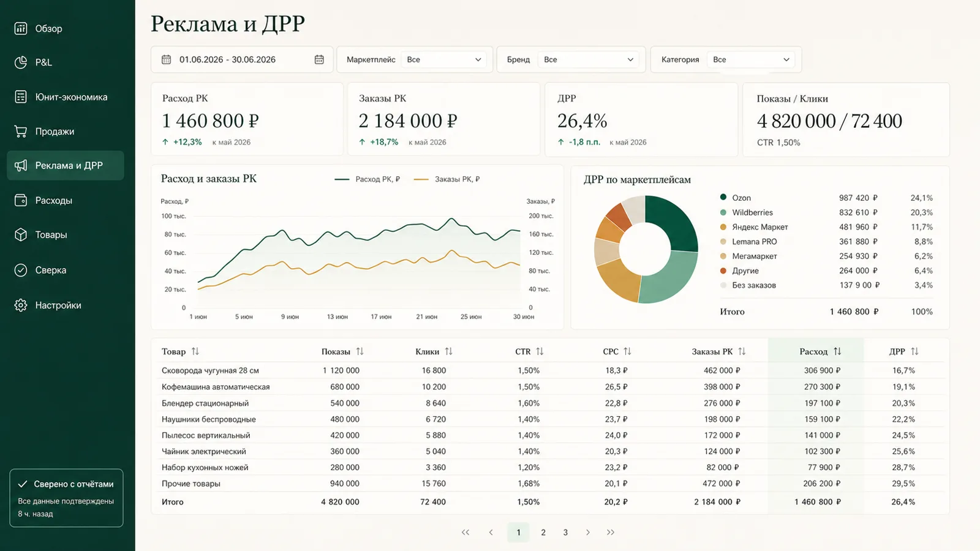Screen dimensions: 980x551
Task: Toggle sort order on Расход column
Action: (x=837, y=351)
